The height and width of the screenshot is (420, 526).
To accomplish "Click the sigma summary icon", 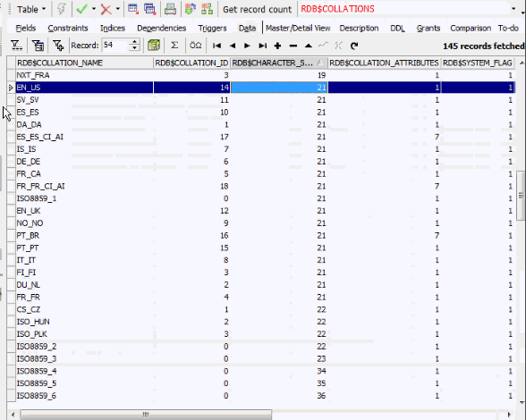I will point(174,46).
